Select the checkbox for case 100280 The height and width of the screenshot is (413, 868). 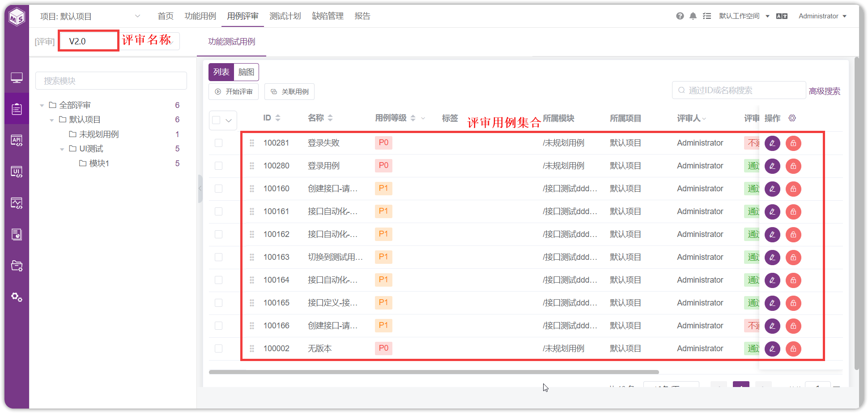coord(218,166)
